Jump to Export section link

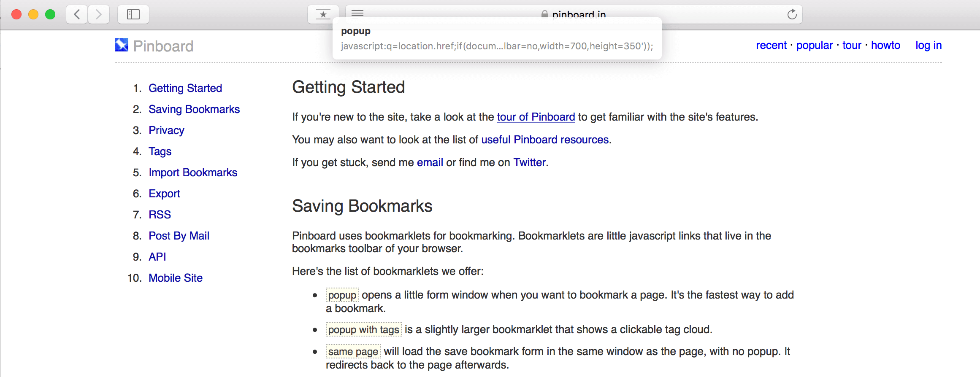pos(164,194)
